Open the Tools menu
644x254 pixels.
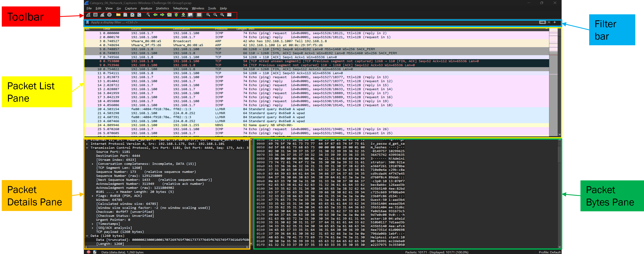click(x=212, y=9)
